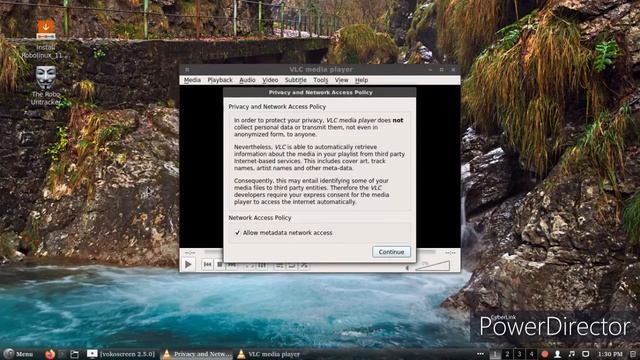Viewport: 640px width, 360px height.
Task: Click the VLC window menu icon in title bar
Action: tap(187, 70)
